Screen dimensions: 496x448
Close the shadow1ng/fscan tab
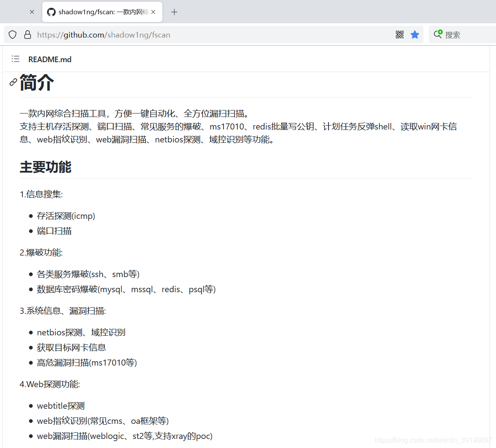[x=153, y=12]
